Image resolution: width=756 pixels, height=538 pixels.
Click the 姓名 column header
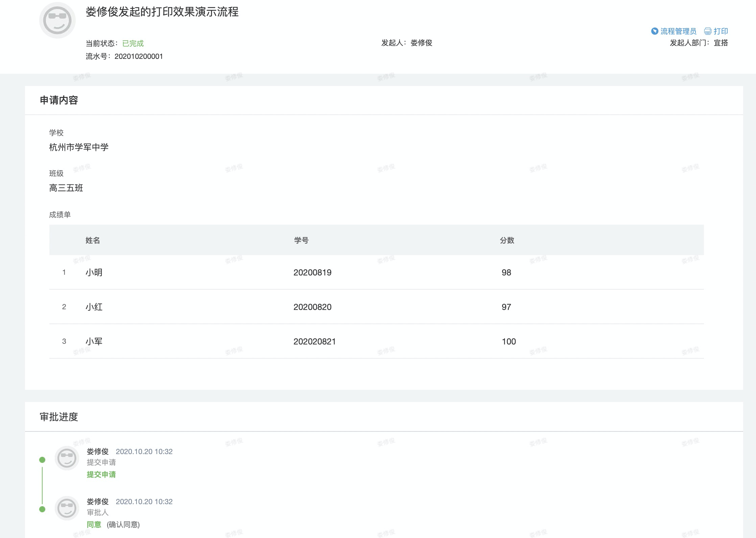93,240
